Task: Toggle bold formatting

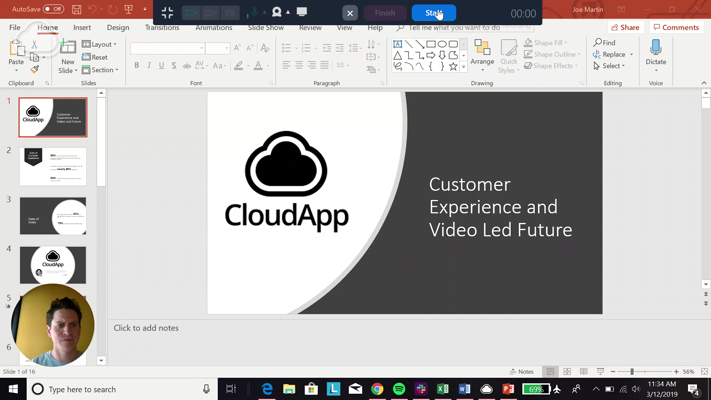Action: coord(137,66)
